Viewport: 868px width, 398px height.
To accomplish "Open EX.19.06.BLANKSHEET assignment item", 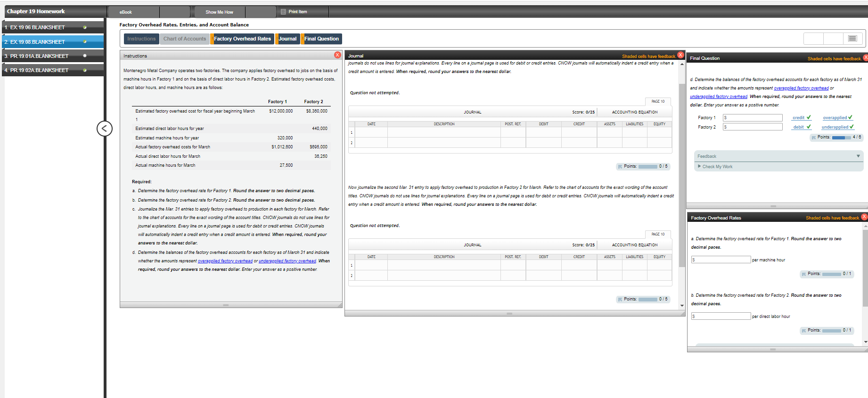I will [x=53, y=27].
